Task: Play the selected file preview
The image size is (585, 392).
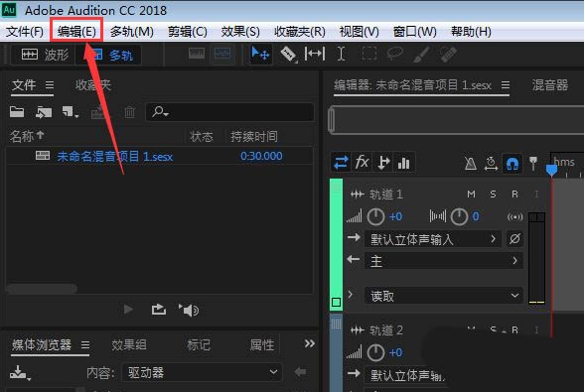Action: 128,310
